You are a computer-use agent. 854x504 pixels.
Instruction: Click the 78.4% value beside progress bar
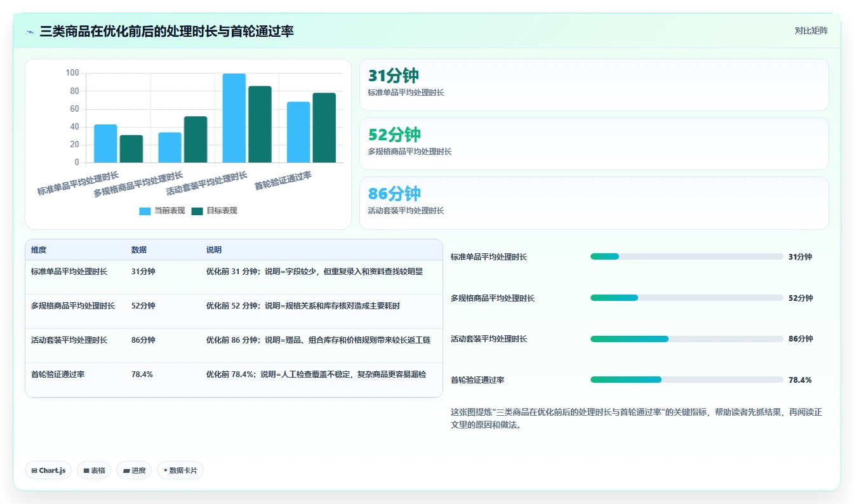pyautogui.click(x=800, y=380)
